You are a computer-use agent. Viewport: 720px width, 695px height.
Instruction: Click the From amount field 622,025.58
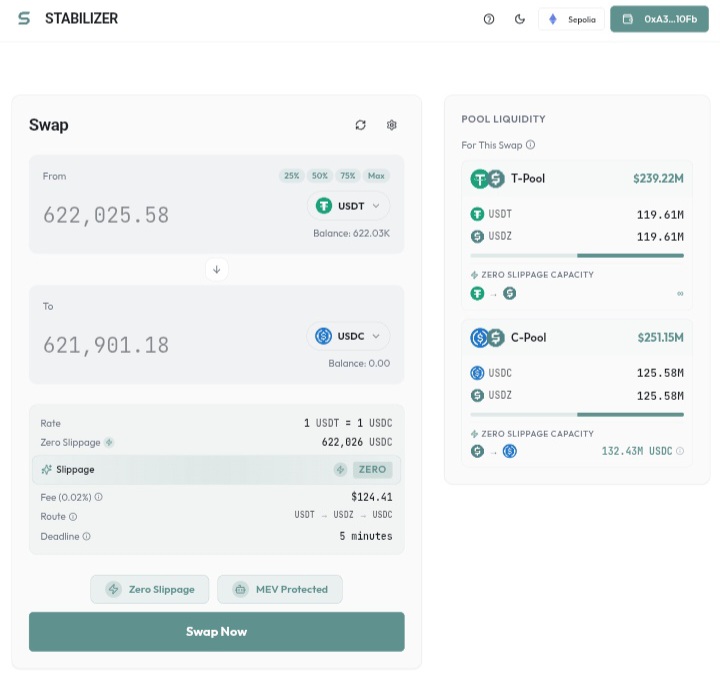coord(106,215)
